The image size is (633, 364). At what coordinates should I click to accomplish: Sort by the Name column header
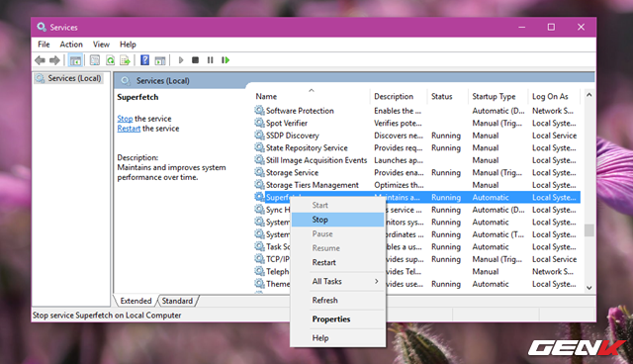pyautogui.click(x=311, y=97)
